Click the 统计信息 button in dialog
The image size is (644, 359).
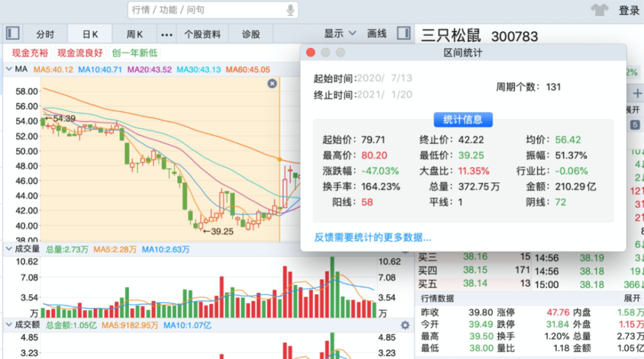(463, 119)
